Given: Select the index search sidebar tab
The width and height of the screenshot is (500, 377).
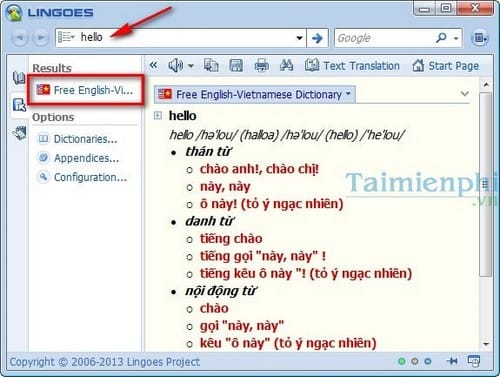Looking at the screenshot, I should (19, 105).
